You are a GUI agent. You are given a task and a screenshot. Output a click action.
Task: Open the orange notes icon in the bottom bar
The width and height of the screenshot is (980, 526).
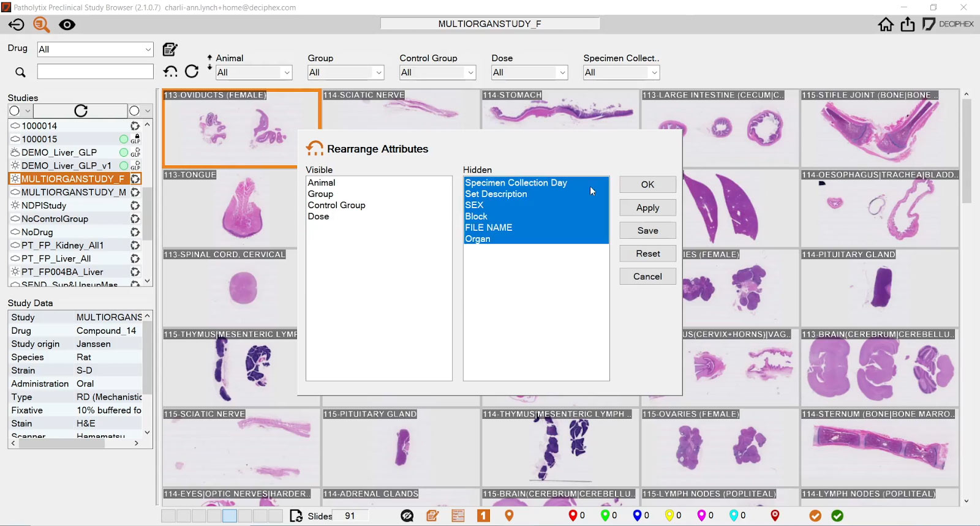point(432,516)
